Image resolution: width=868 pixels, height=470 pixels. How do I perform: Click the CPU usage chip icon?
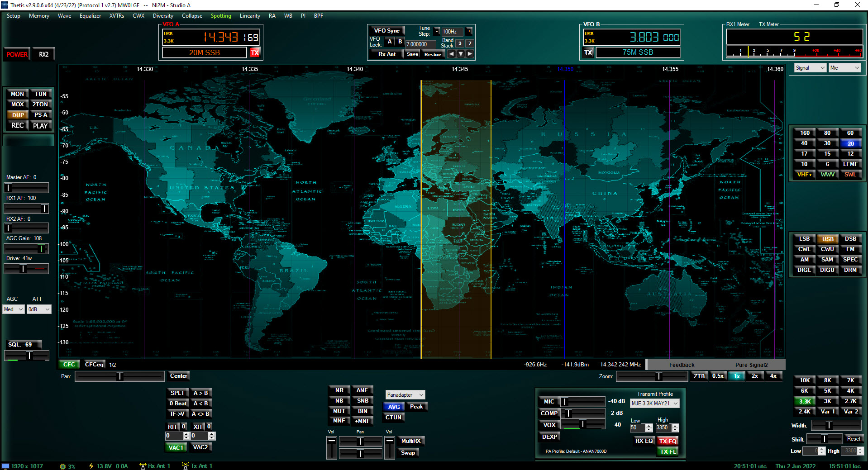[x=62, y=466]
